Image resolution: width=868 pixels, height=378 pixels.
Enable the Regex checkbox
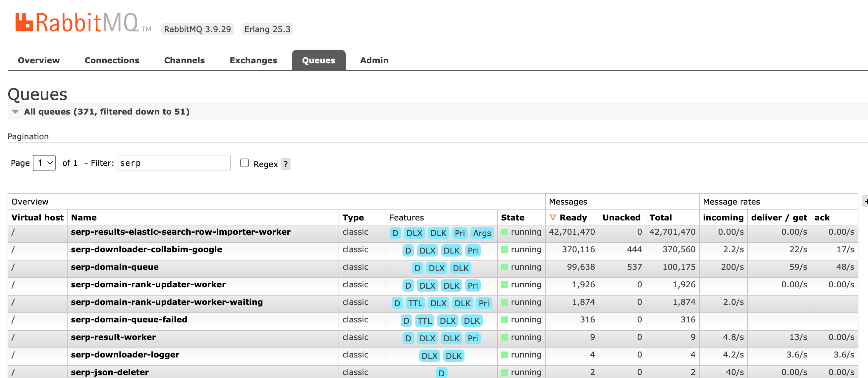click(244, 163)
